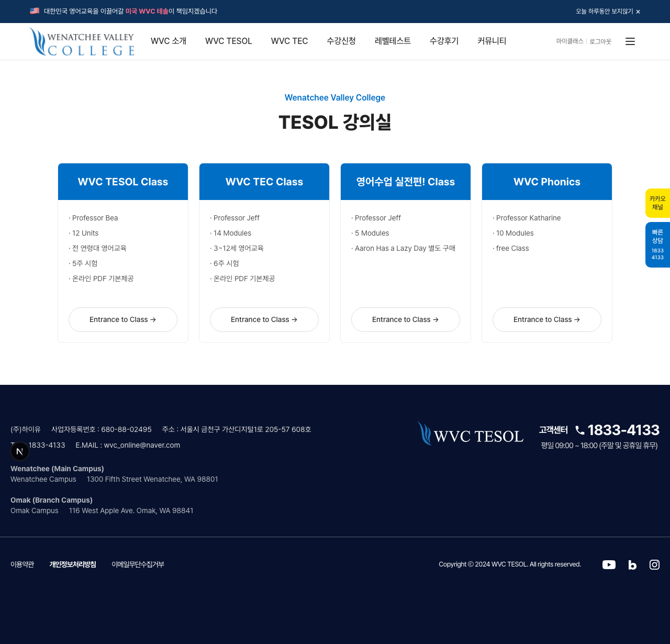Click the 로그아웃 link
This screenshot has width=670, height=644.
(x=600, y=41)
